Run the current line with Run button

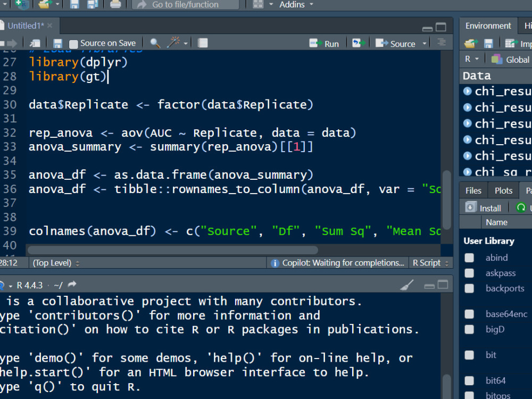(x=324, y=44)
